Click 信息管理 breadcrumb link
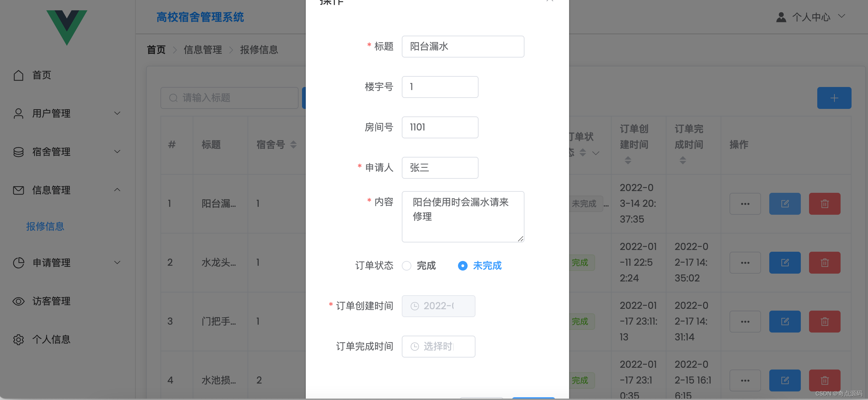 pos(203,50)
